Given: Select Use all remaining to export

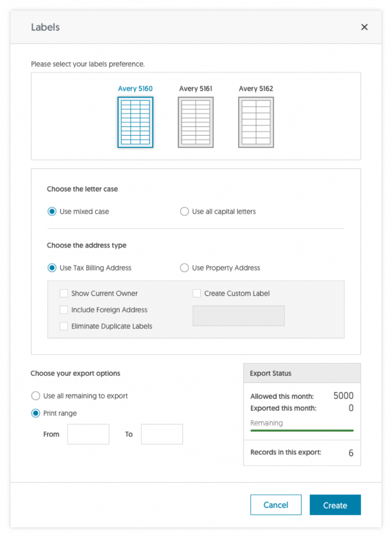Looking at the screenshot, I should coord(36,396).
